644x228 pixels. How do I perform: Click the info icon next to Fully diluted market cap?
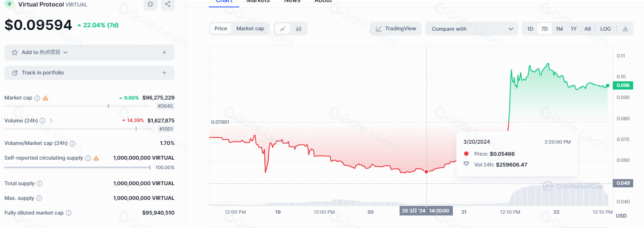pyautogui.click(x=68, y=213)
